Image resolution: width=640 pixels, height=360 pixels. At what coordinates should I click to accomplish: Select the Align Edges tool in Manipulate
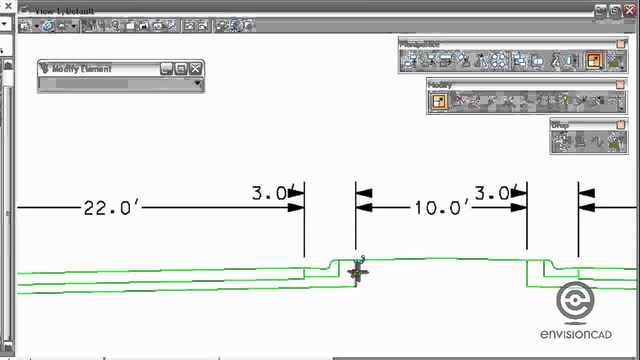point(520,61)
